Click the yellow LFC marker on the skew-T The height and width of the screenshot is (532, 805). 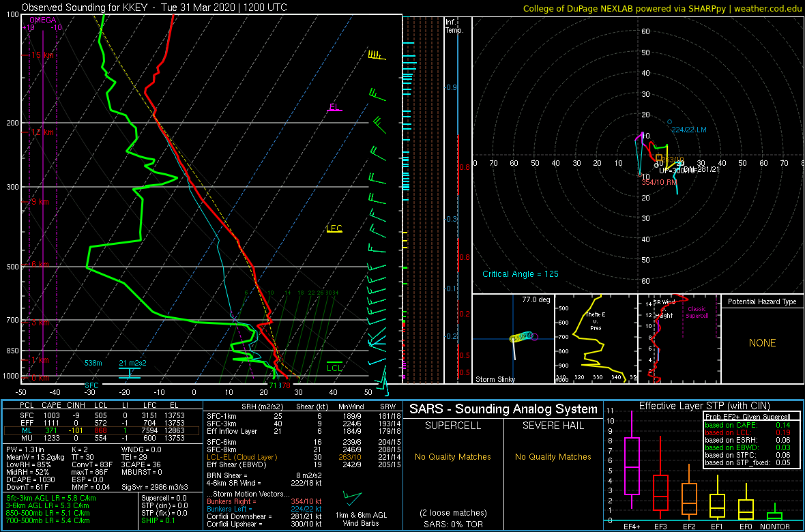point(334,228)
